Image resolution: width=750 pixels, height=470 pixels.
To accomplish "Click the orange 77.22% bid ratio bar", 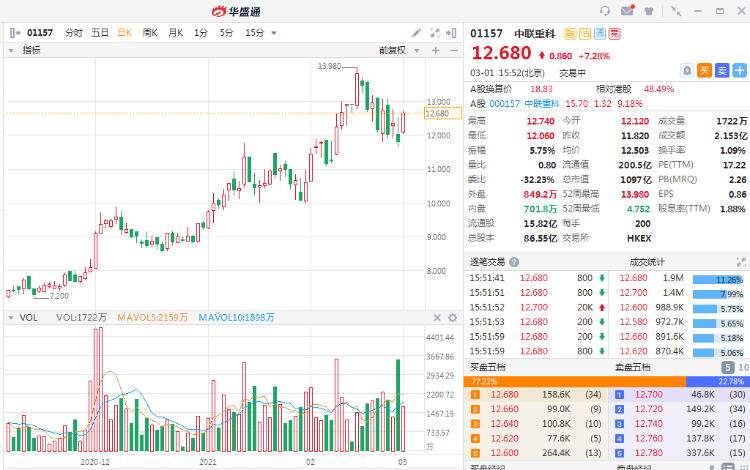I will (x=574, y=382).
